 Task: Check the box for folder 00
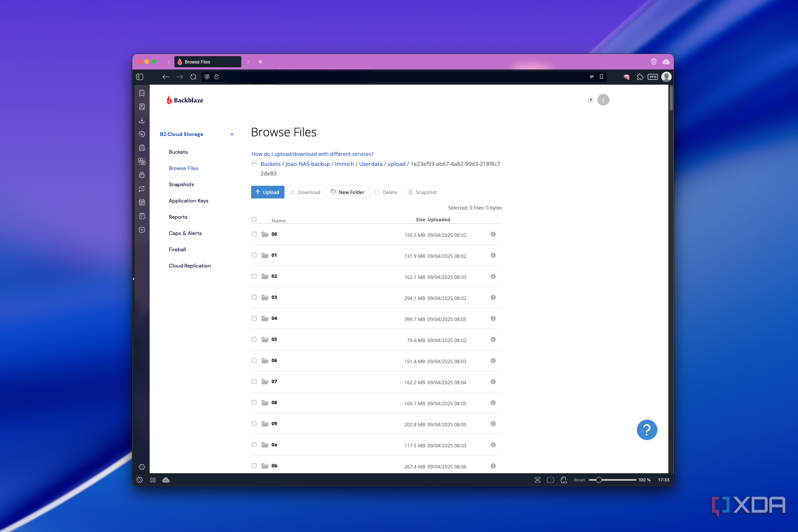pyautogui.click(x=254, y=234)
